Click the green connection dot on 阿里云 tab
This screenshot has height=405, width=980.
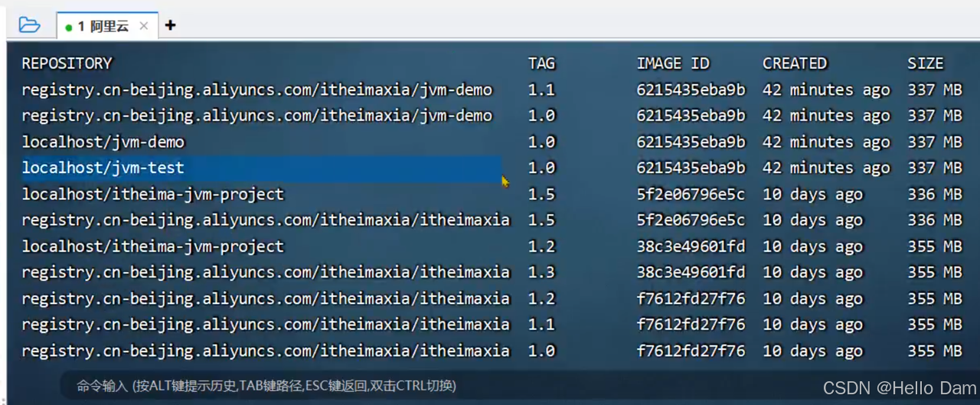[69, 28]
